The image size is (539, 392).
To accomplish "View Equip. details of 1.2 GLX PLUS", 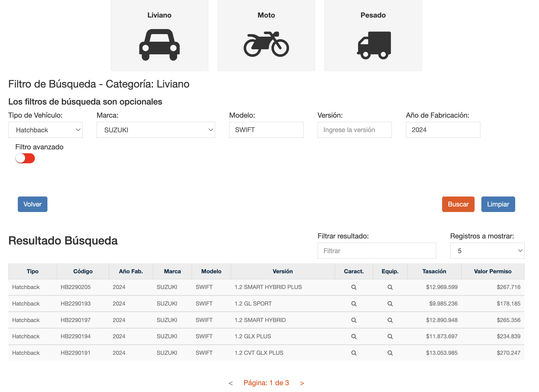I will coord(390,336).
